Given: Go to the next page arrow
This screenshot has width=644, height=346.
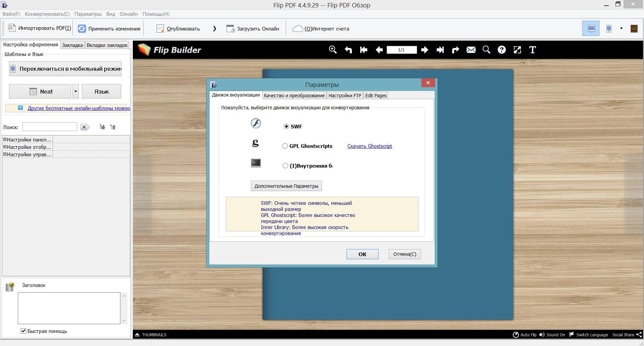Looking at the screenshot, I should 425,50.
